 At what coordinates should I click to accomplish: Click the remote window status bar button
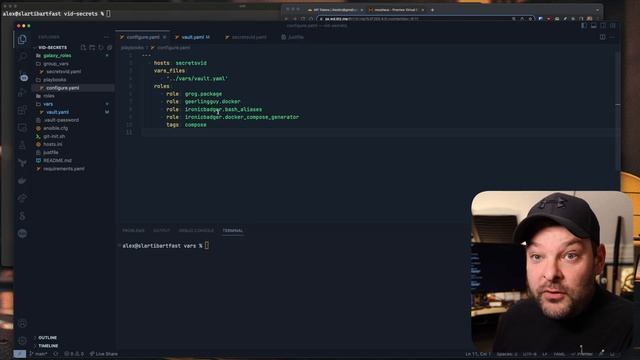20,354
